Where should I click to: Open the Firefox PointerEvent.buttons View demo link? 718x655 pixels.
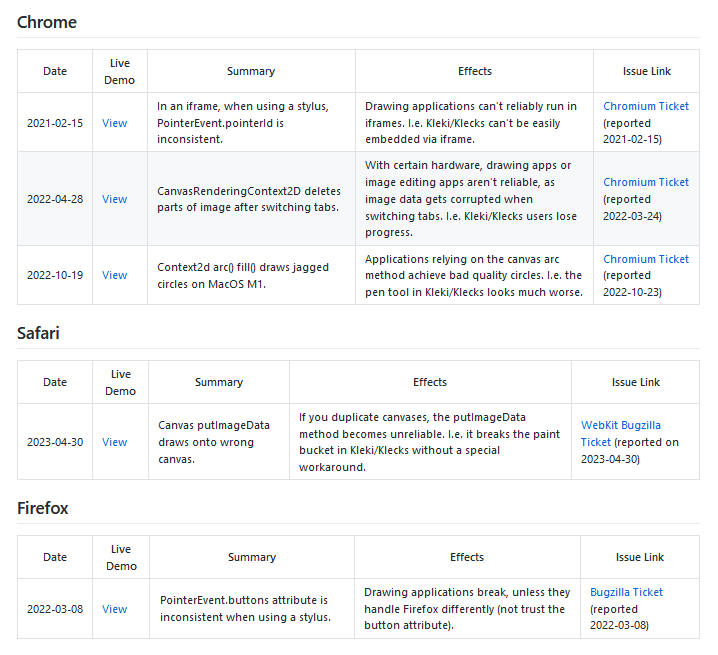(114, 609)
